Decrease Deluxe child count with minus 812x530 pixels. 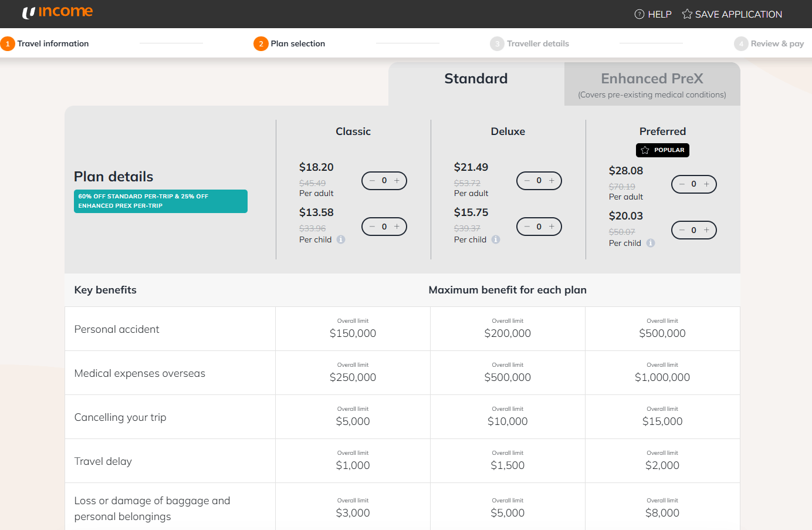click(527, 227)
